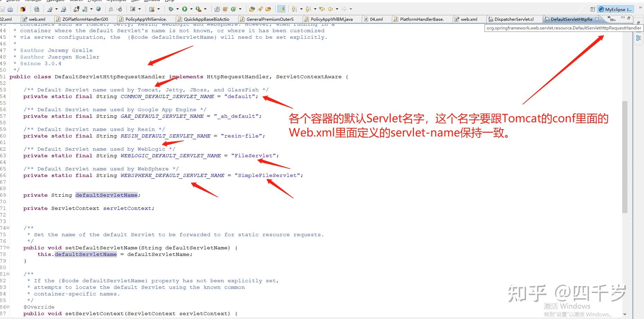Click the green Run button icon

(x=185, y=9)
